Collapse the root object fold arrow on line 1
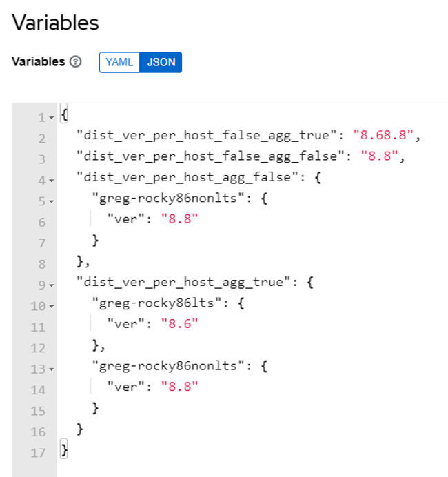 [52, 118]
